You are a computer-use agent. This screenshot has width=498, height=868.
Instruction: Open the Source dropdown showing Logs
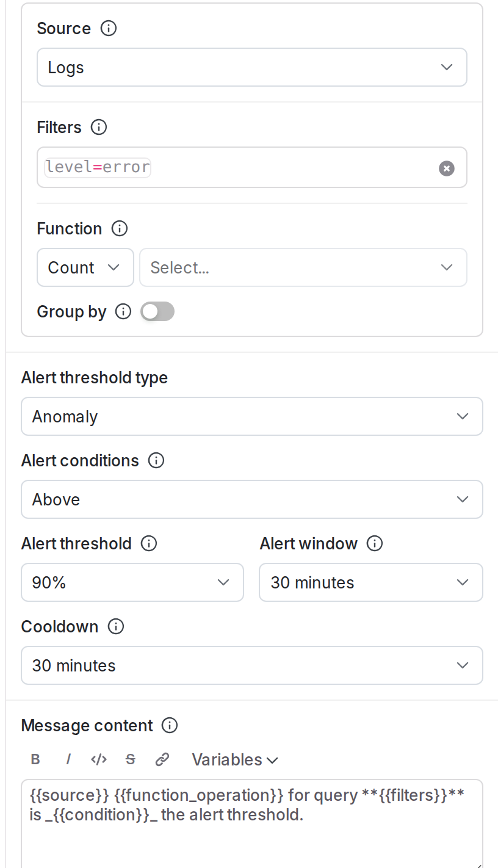(252, 67)
